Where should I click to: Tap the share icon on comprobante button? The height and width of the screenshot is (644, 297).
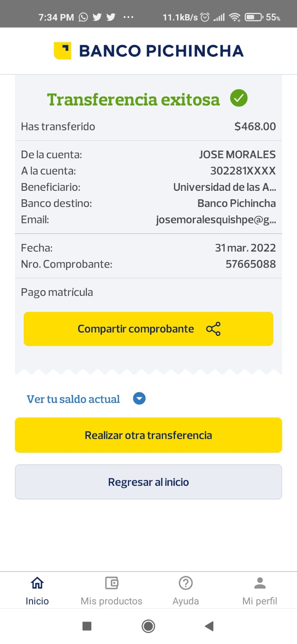click(213, 329)
